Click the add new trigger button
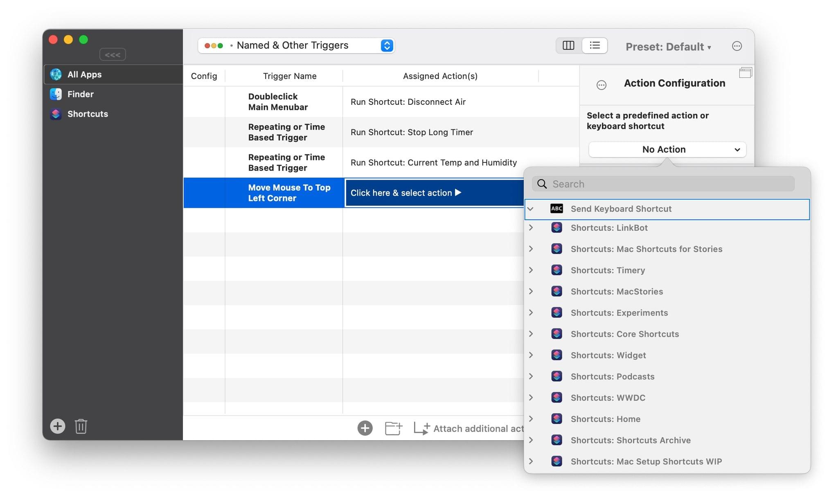Screen dimensions: 838x504 click(x=57, y=426)
